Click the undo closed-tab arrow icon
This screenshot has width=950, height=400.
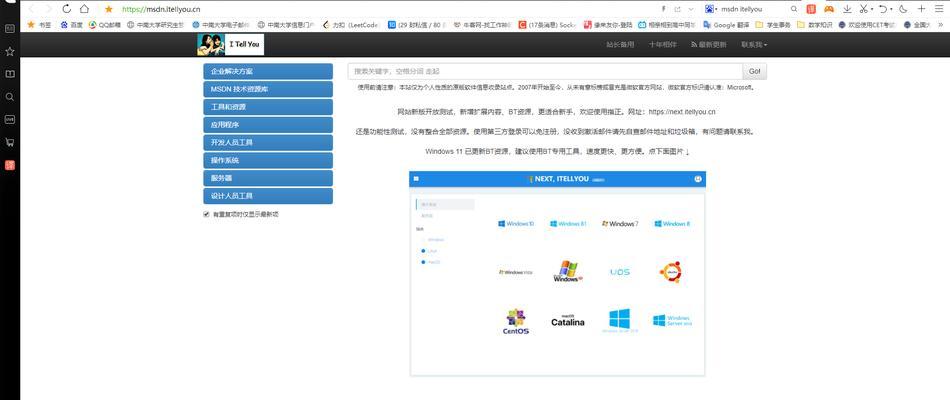click(883, 9)
